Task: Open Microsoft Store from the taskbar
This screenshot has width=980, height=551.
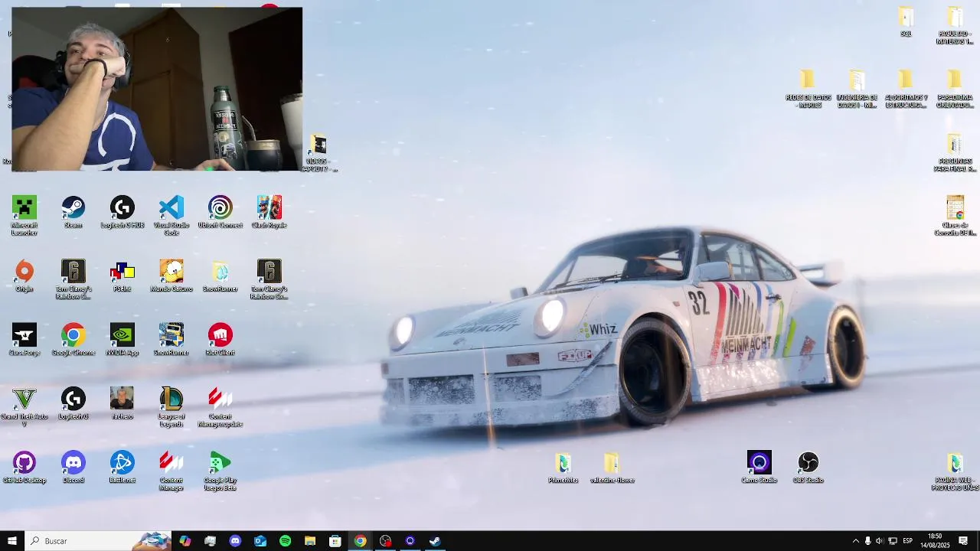Action: pos(335,541)
